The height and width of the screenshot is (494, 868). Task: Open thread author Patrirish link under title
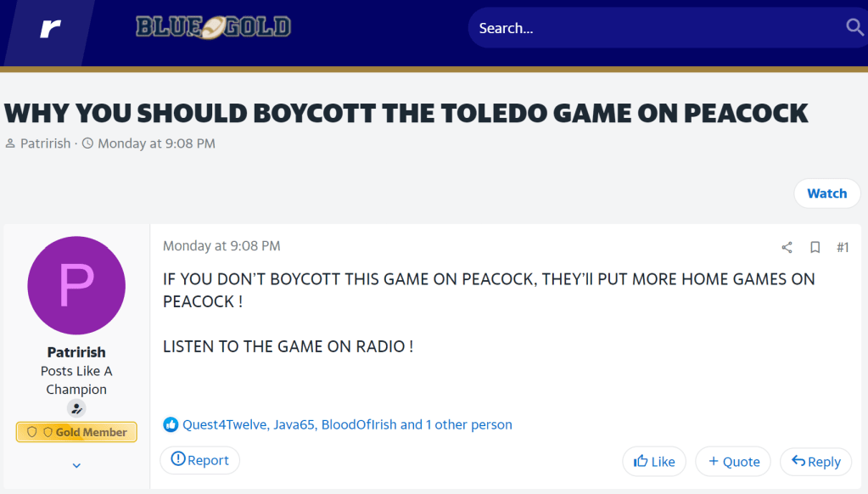[x=46, y=143]
